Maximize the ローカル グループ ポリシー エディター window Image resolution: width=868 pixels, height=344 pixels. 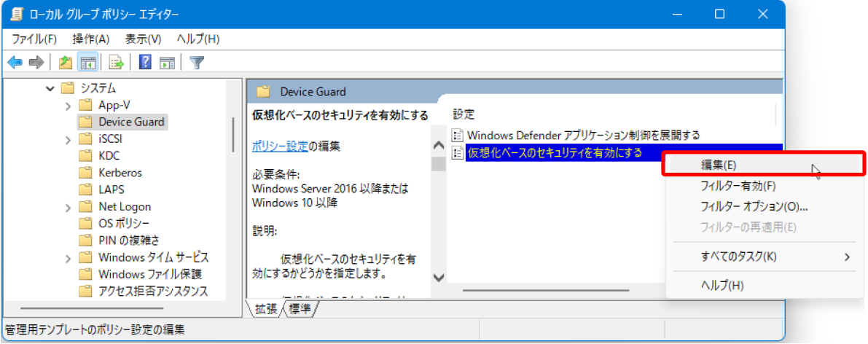pyautogui.click(x=719, y=15)
